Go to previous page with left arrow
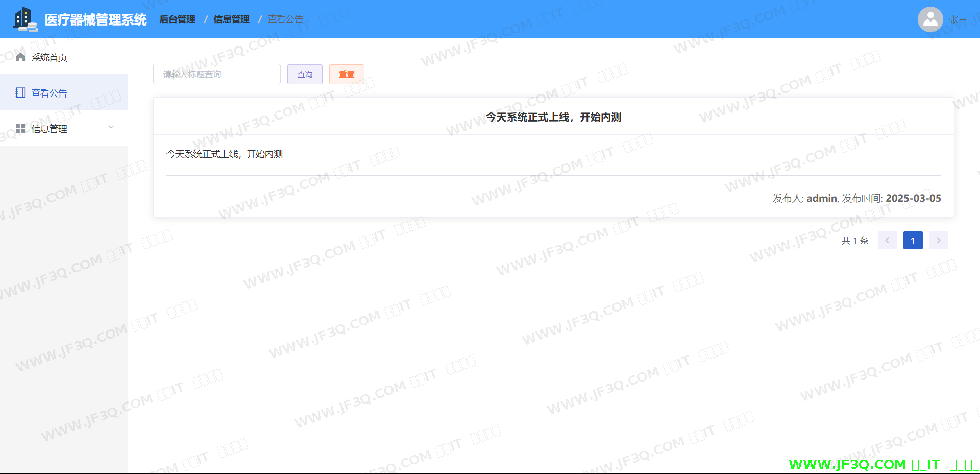The width and height of the screenshot is (980, 474). 887,240
